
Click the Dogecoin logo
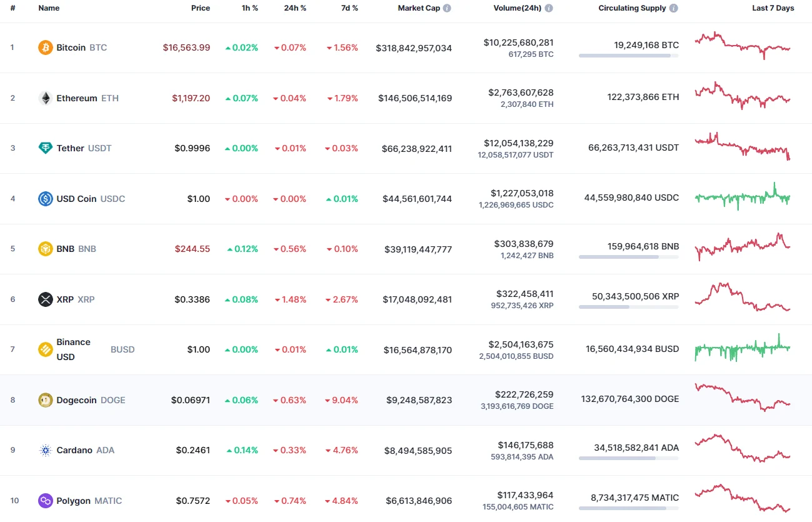click(44, 400)
